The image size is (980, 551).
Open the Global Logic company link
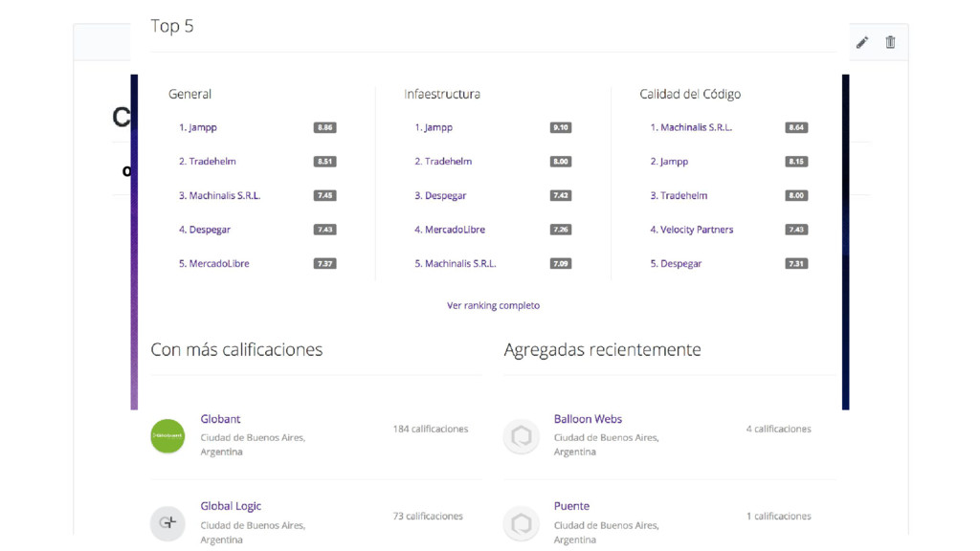pyautogui.click(x=231, y=506)
